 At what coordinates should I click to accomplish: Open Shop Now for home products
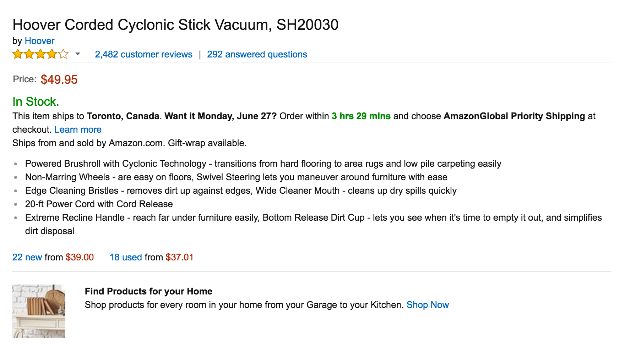[428, 305]
